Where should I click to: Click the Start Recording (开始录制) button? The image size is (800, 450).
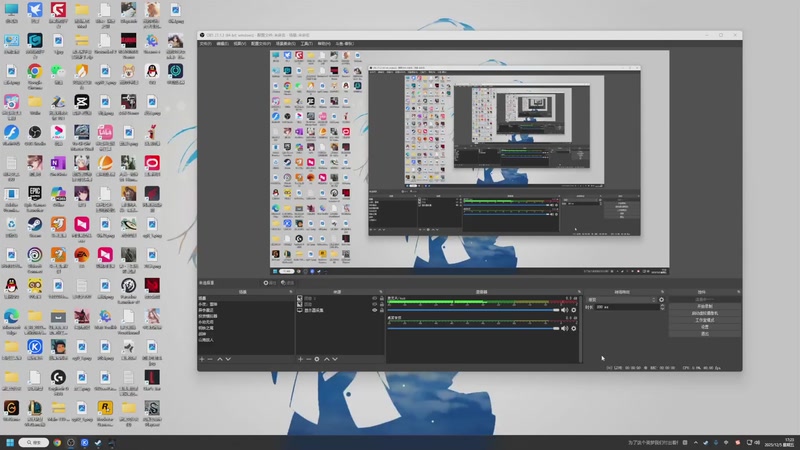coord(705,306)
